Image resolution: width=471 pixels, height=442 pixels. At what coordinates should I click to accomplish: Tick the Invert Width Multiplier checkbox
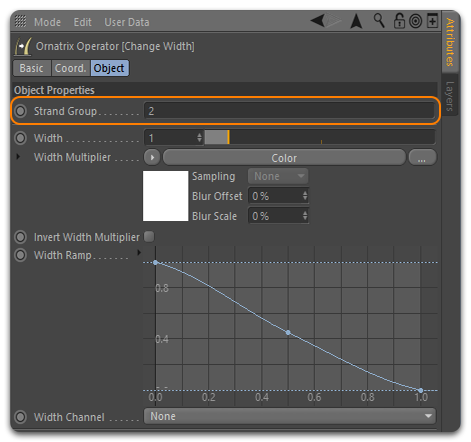click(x=149, y=237)
